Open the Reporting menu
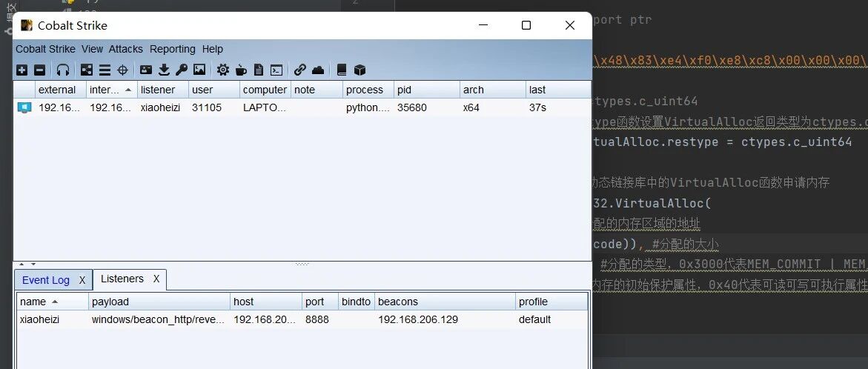 [172, 49]
